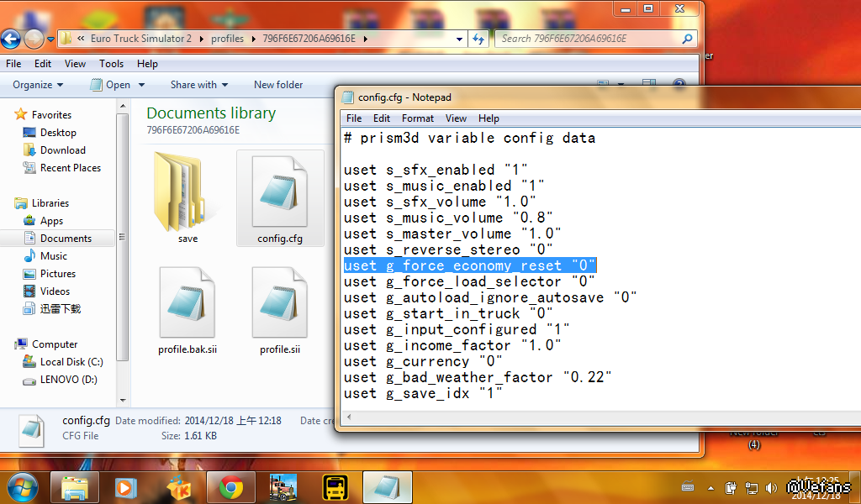Open Notepad Format menu
This screenshot has height=504, width=861.
coord(417,118)
